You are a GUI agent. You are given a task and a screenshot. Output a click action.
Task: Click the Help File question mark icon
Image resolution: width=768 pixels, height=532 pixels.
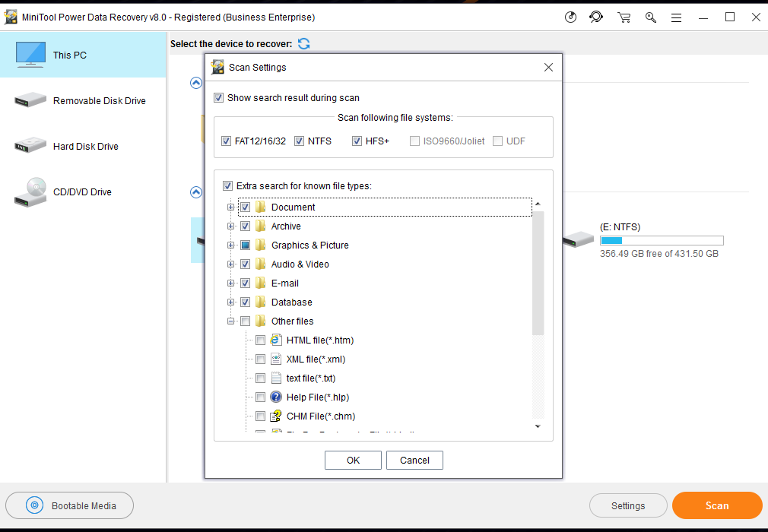(276, 397)
